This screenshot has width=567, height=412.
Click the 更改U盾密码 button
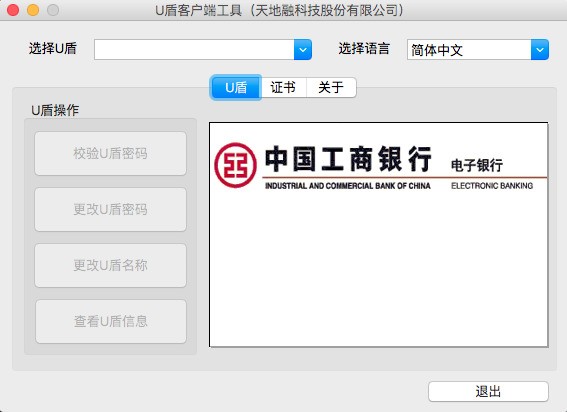(x=111, y=209)
